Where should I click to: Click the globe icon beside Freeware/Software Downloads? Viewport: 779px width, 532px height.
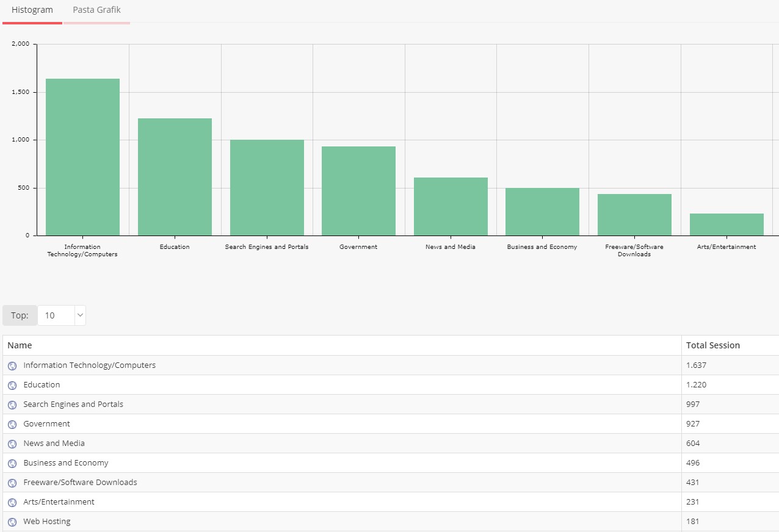click(12, 483)
